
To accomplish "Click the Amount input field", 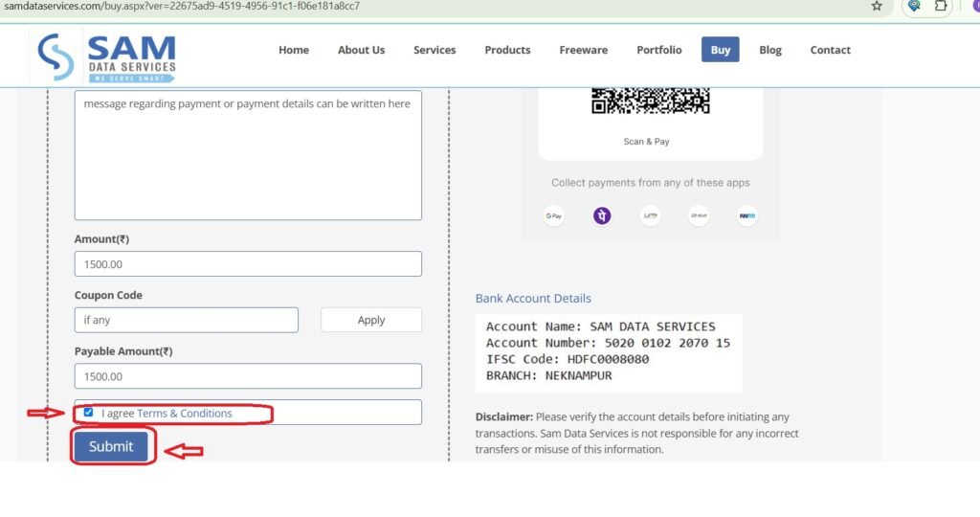I will pos(248,264).
